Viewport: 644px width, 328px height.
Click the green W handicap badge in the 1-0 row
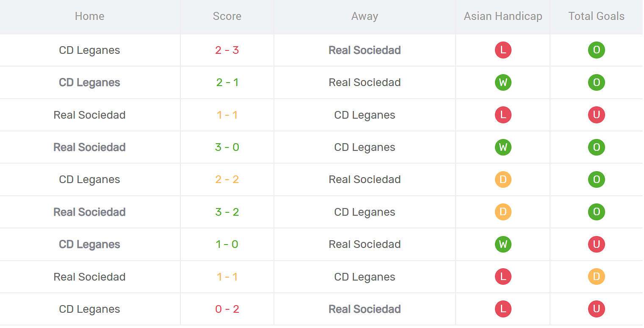click(503, 244)
